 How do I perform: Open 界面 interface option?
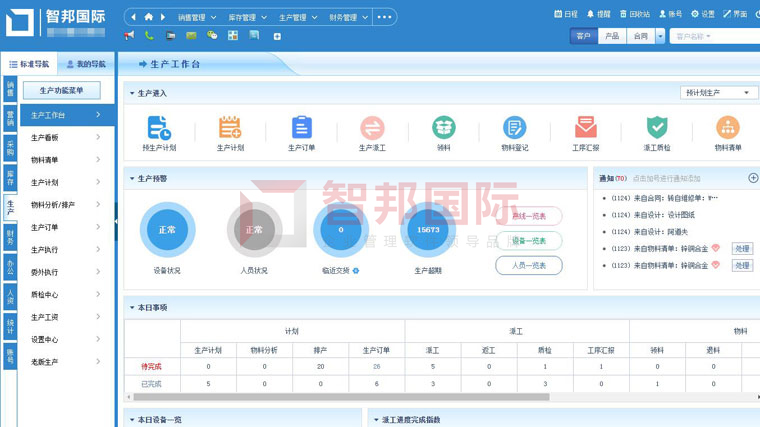(735, 14)
